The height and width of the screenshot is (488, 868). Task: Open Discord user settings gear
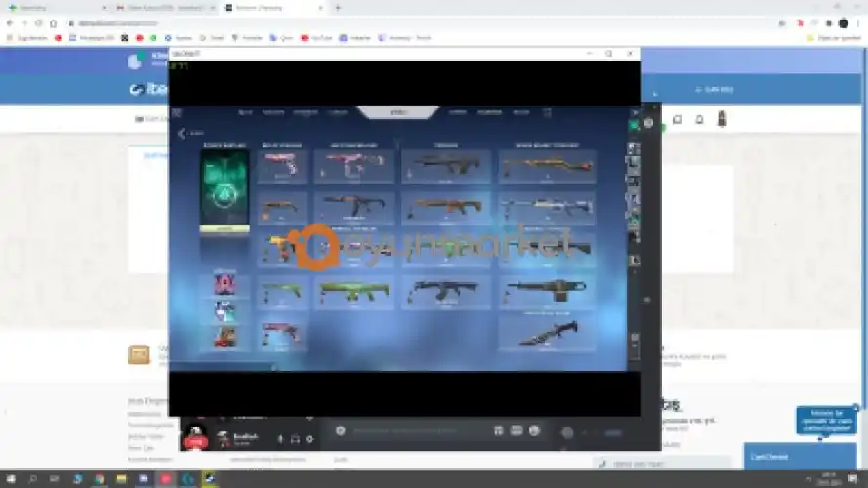point(310,439)
